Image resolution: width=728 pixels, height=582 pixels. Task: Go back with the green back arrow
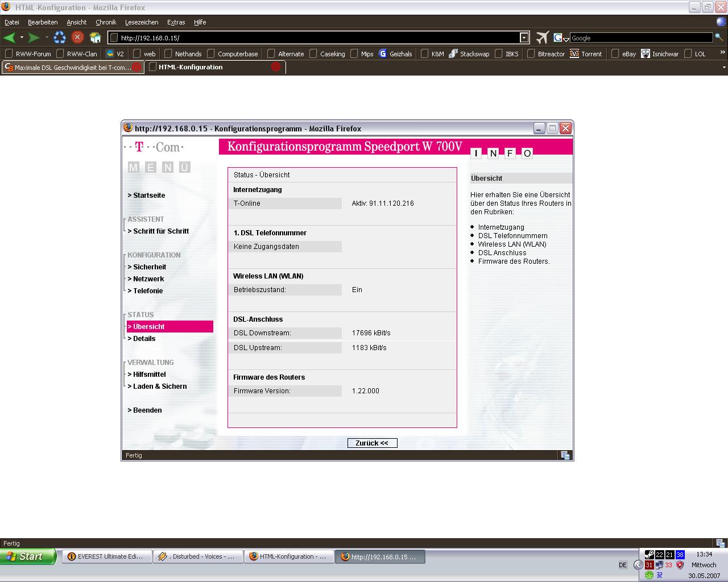9,38
